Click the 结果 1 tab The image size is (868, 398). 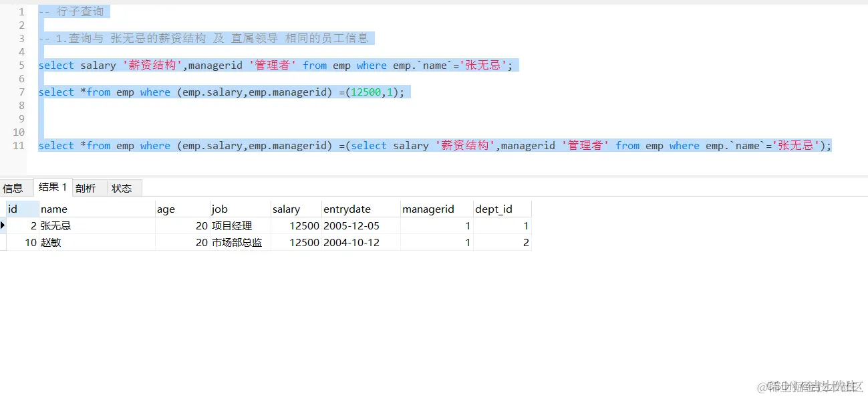click(x=53, y=187)
